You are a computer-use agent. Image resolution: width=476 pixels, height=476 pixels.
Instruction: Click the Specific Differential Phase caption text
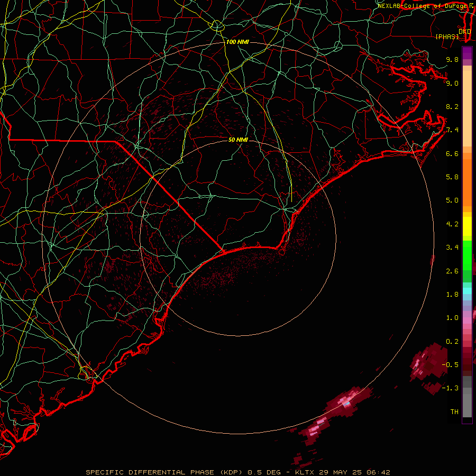click(237, 472)
